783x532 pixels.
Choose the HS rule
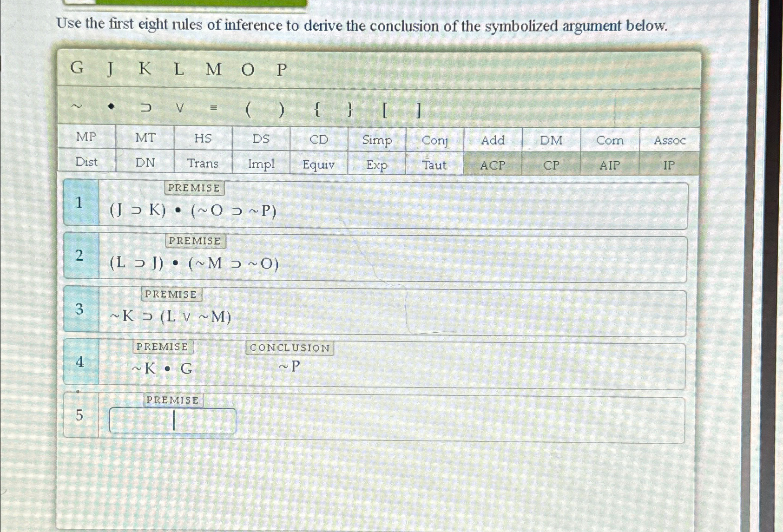coord(203,138)
